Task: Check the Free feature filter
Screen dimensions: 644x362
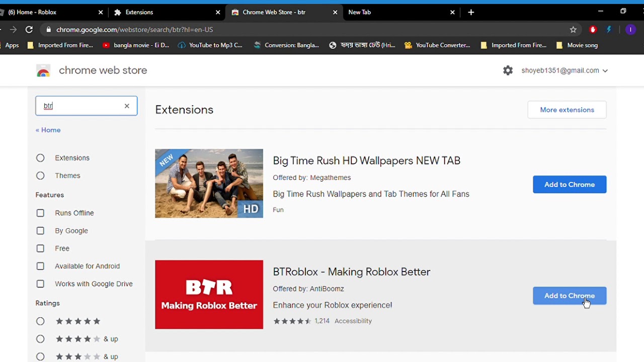Action: tap(40, 248)
